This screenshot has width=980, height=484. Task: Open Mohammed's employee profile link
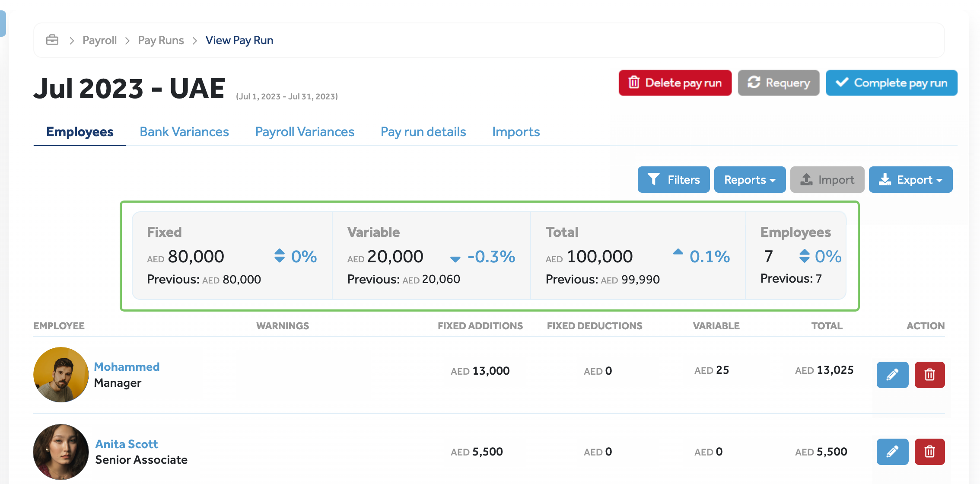click(127, 366)
